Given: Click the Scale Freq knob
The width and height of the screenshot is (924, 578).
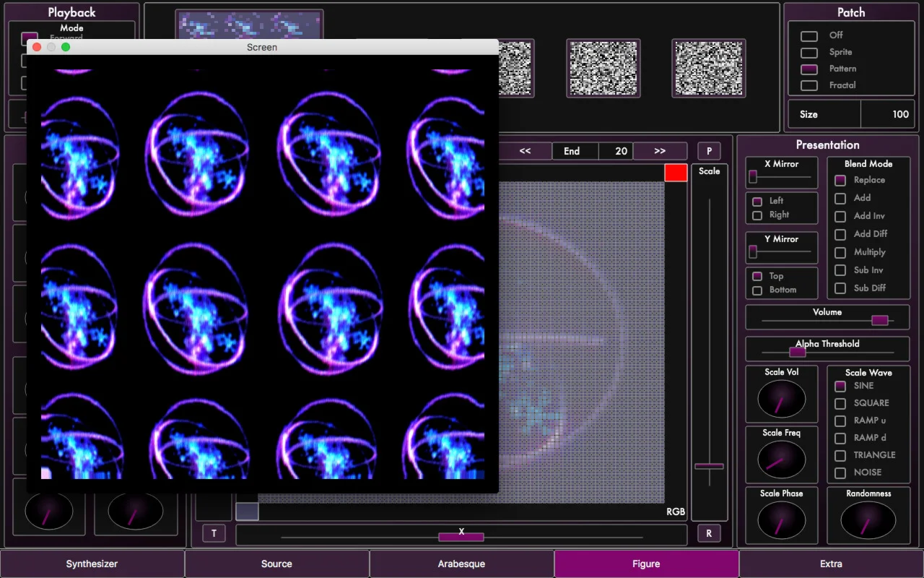Looking at the screenshot, I should pos(781,460).
